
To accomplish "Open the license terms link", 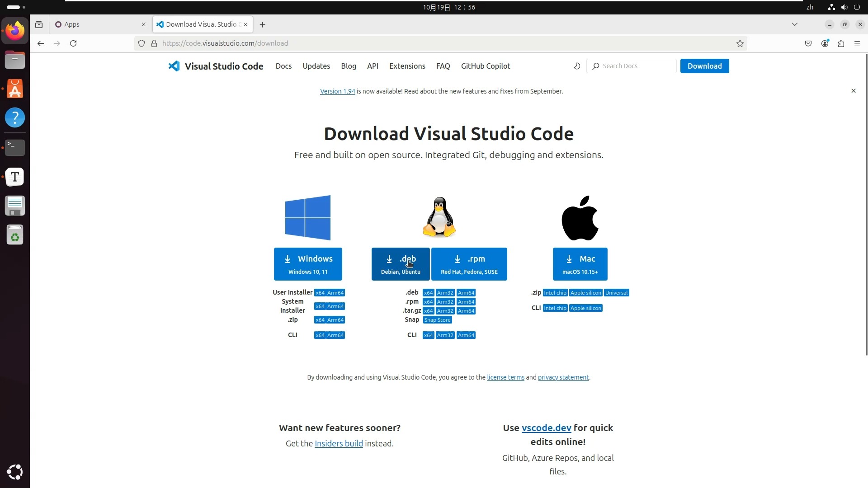I will coord(505,377).
